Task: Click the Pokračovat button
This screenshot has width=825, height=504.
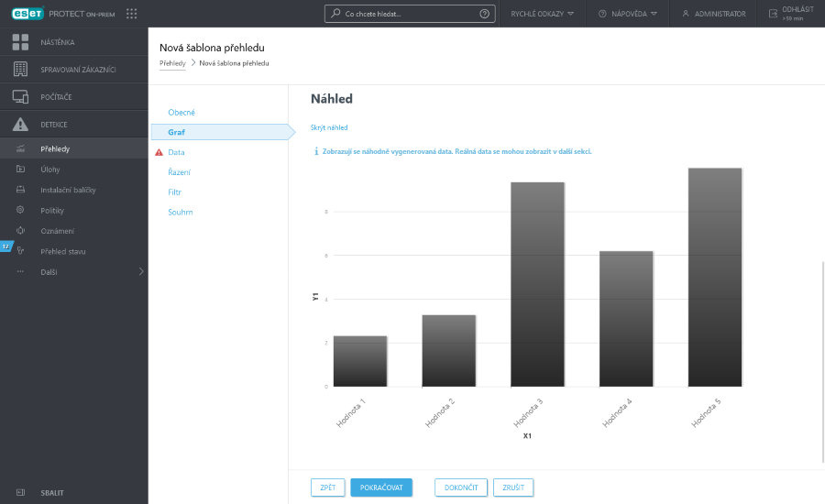Action: (381, 488)
